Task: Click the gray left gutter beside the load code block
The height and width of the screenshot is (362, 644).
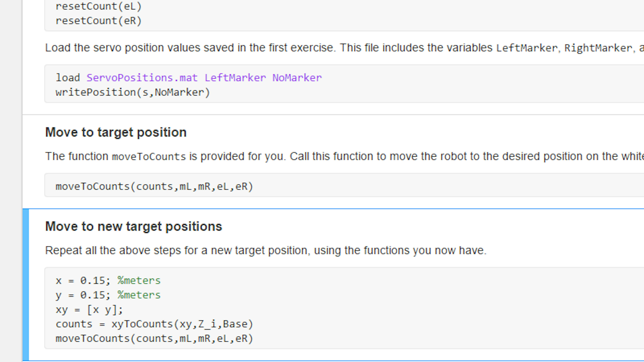Action: pyautogui.click(x=11, y=84)
